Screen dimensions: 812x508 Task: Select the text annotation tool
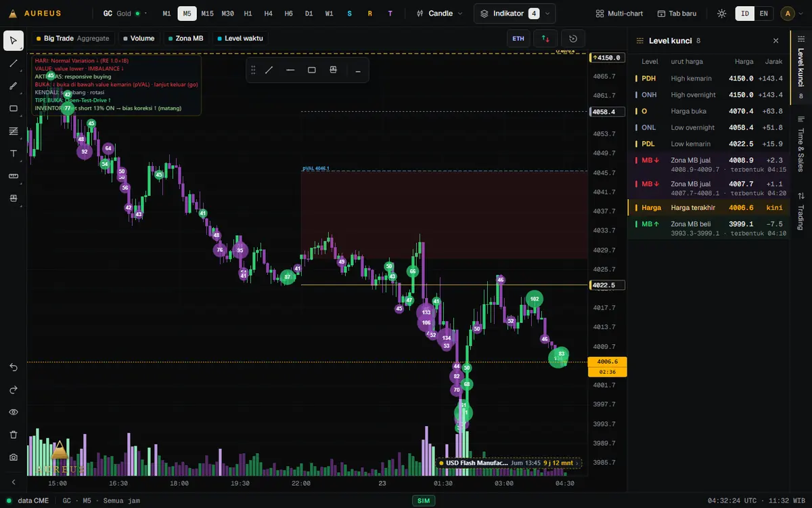(x=14, y=153)
